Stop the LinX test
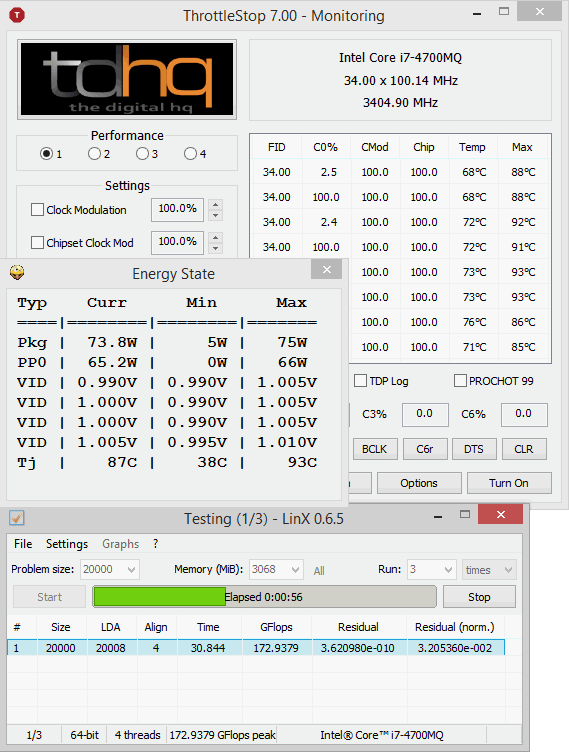Image resolution: width=569 pixels, height=752 pixels. click(479, 597)
